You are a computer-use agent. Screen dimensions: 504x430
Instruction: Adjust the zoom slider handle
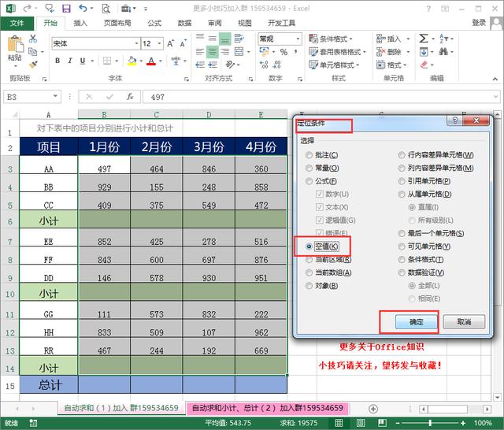(430, 423)
